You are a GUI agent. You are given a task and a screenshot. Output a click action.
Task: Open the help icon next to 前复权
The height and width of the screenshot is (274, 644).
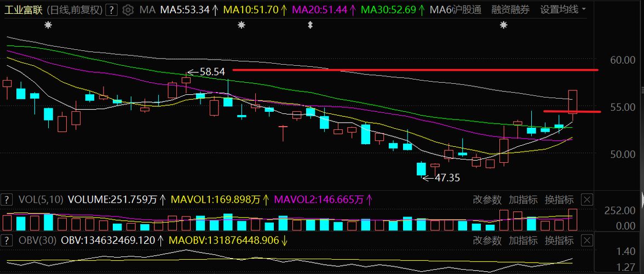111,9
